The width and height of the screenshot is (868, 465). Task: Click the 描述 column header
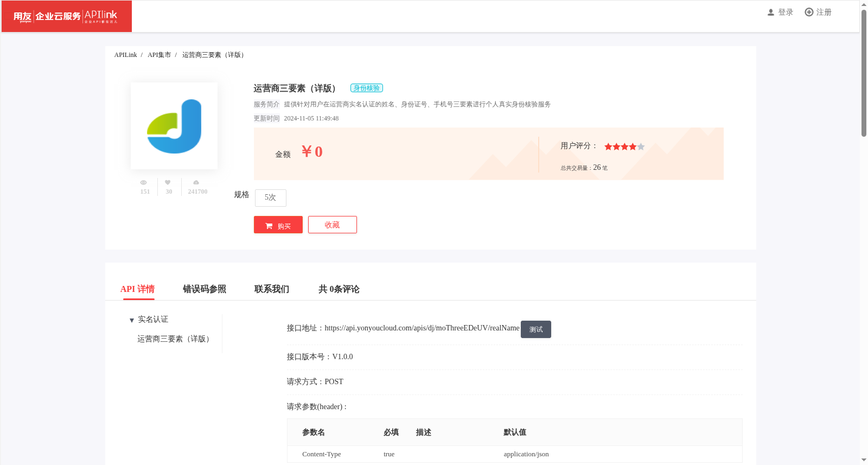click(424, 432)
